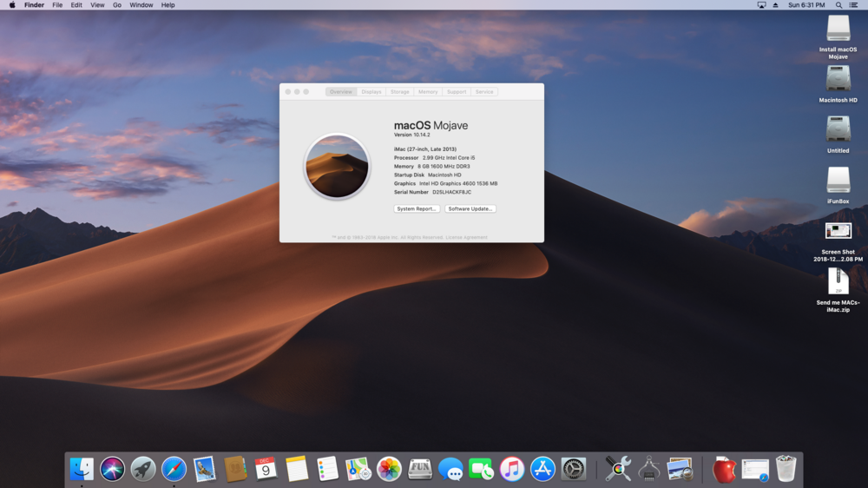Launch Siri from the dock
The height and width of the screenshot is (488, 868).
tap(112, 469)
